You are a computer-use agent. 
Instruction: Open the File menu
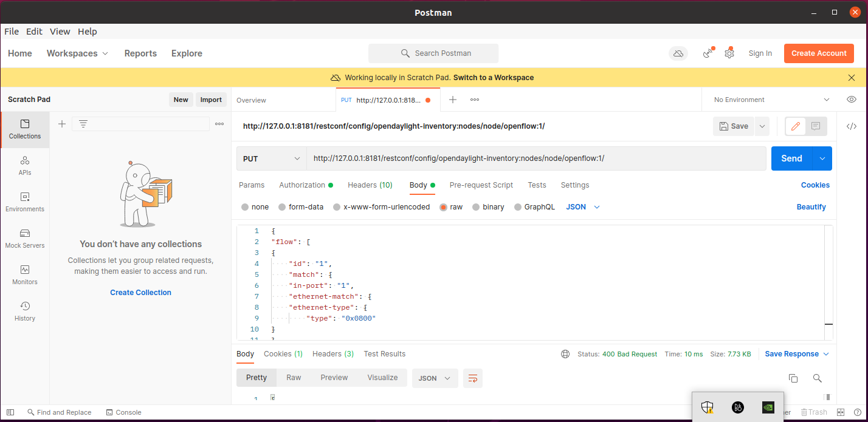pyautogui.click(x=12, y=32)
